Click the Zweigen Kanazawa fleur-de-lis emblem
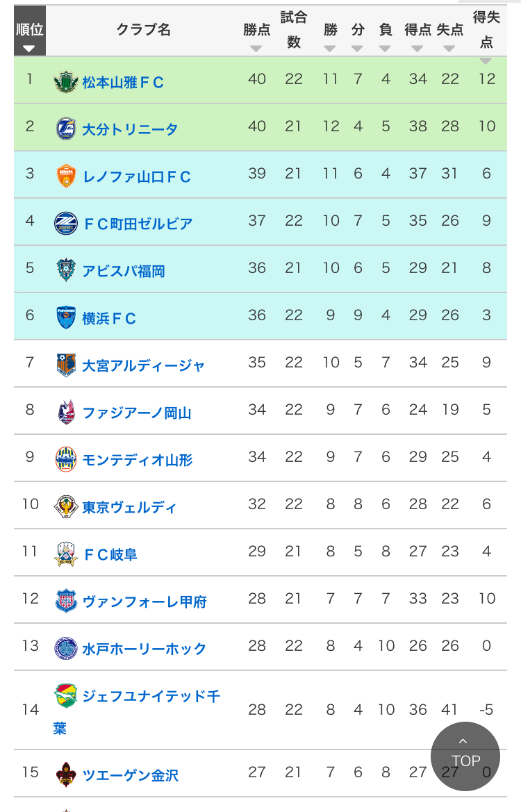The width and height of the screenshot is (521, 812). click(66, 774)
